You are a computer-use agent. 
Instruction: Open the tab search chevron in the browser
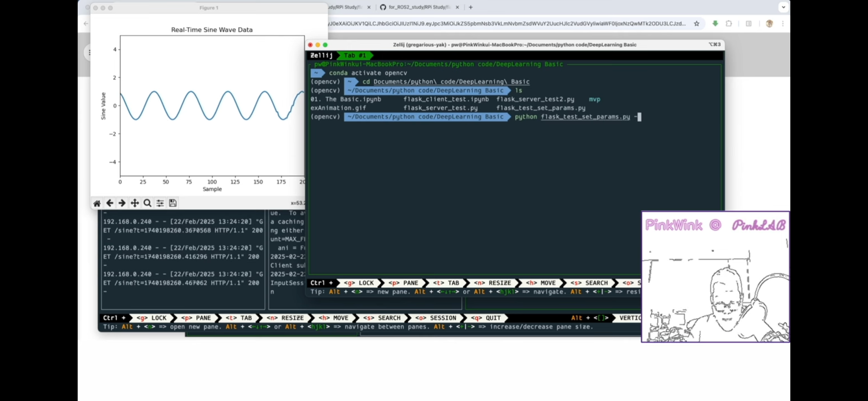[783, 7]
